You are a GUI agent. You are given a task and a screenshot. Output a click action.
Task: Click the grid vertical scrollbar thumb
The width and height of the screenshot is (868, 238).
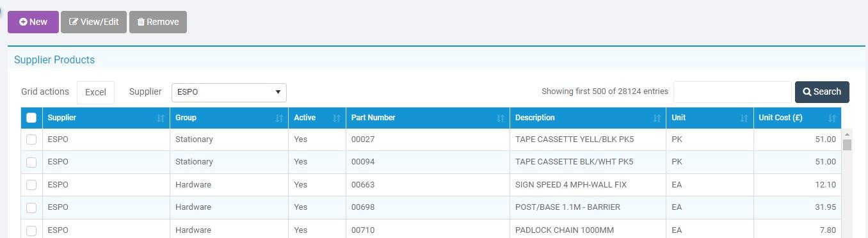pyautogui.click(x=847, y=145)
